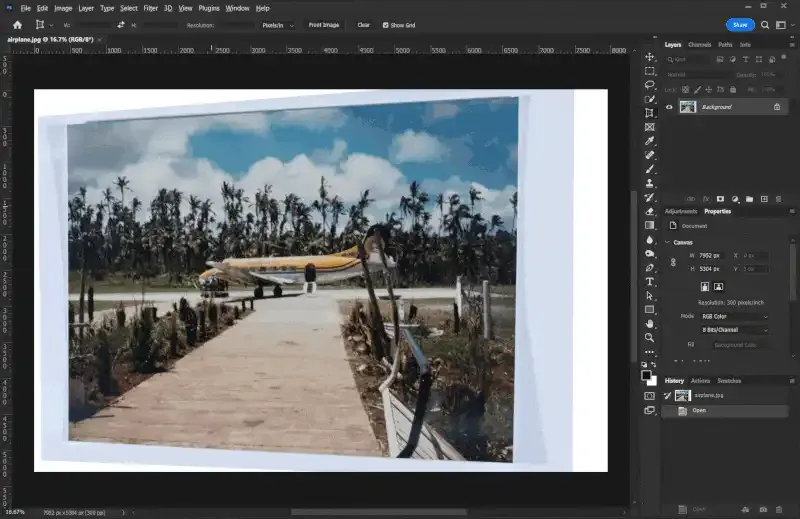Select the Rectangle shape tool
The width and height of the screenshot is (800, 519).
tap(649, 309)
